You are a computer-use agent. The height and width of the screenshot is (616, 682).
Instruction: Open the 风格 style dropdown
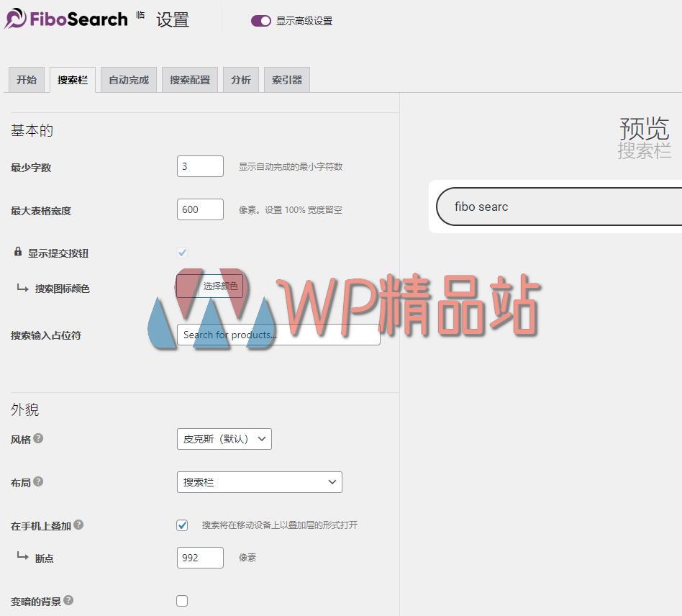(224, 439)
